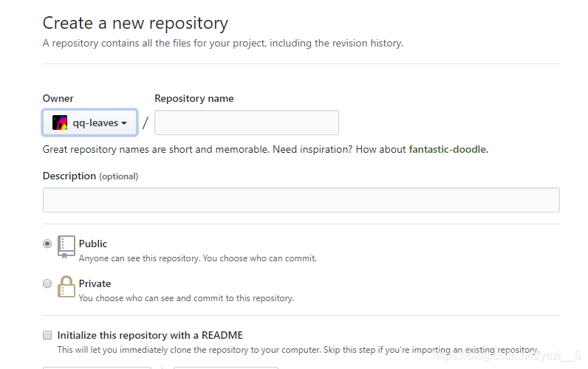This screenshot has width=588, height=369.
Task: Click the Public repository book icon
Action: [x=66, y=247]
